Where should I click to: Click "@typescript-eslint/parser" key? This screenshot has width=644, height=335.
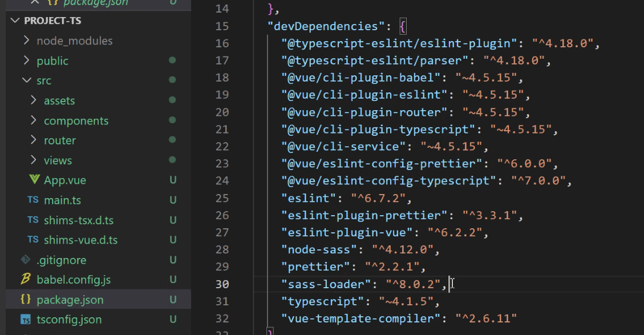[x=375, y=61]
